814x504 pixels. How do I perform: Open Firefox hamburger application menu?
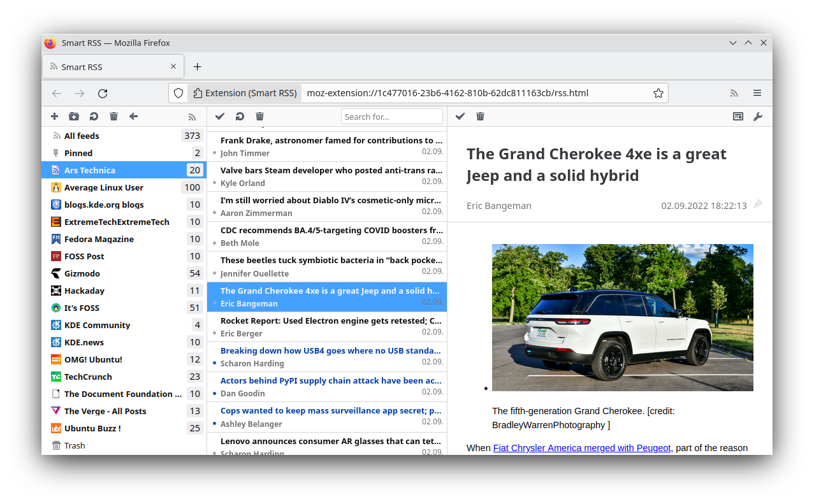[757, 93]
